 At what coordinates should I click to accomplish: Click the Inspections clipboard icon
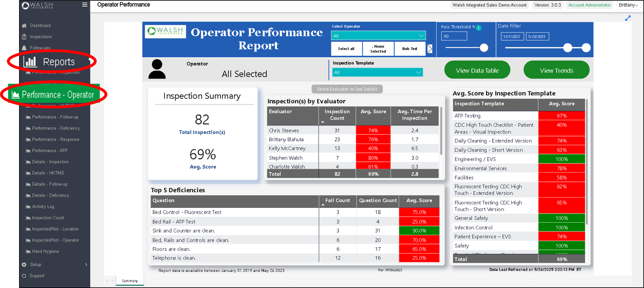coord(24,37)
